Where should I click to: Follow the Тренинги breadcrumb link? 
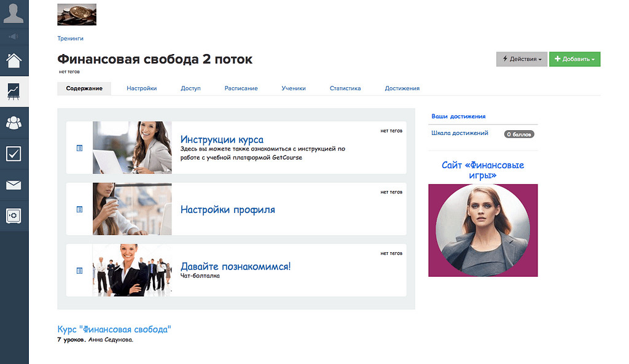pos(70,39)
